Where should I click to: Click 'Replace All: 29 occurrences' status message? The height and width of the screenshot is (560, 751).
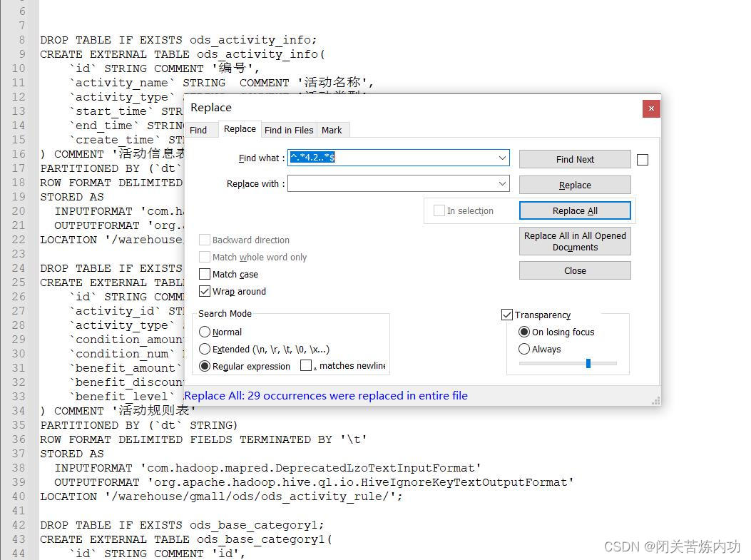click(326, 396)
